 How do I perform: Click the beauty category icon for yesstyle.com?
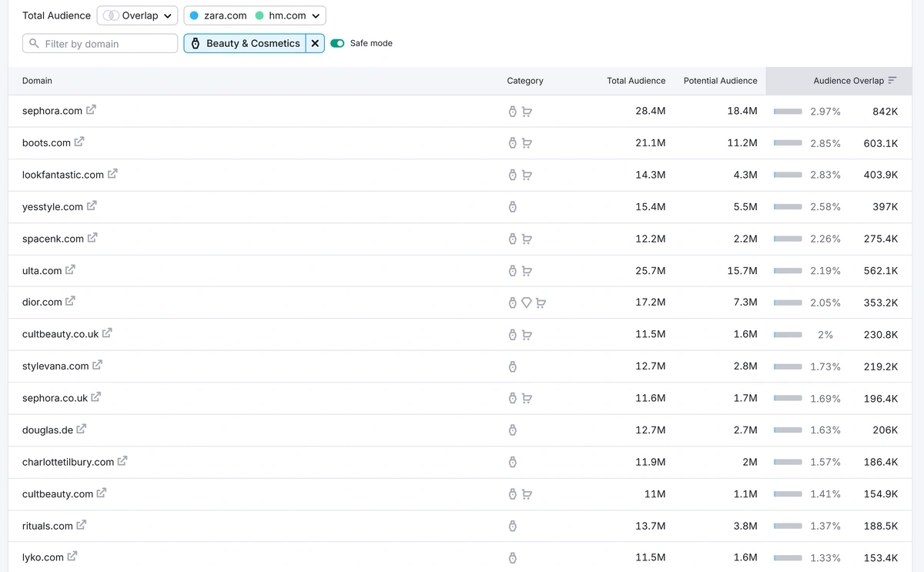513,207
